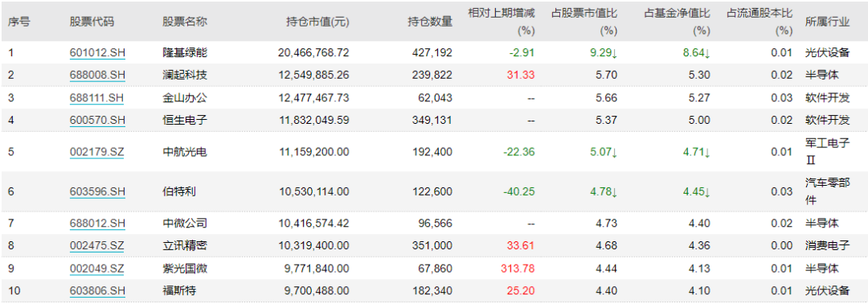Click the 股票名称 column header
This screenshot has height=304, width=868.
point(184,22)
